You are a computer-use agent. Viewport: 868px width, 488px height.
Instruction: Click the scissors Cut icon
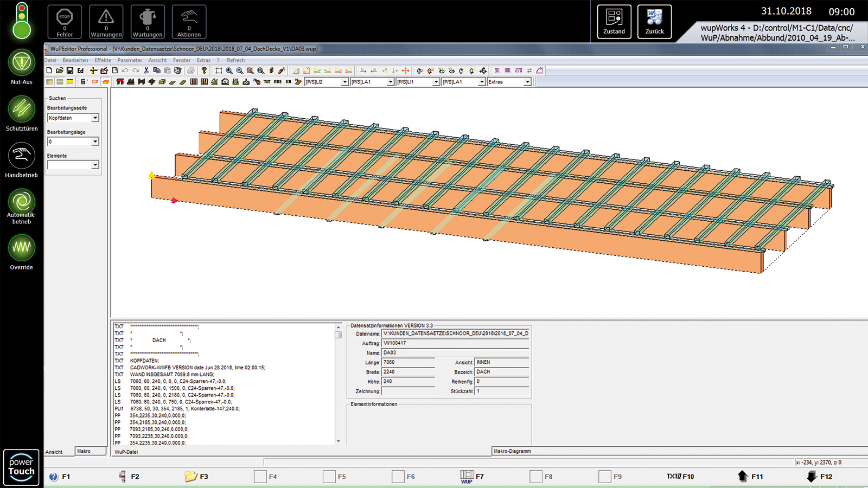146,70
